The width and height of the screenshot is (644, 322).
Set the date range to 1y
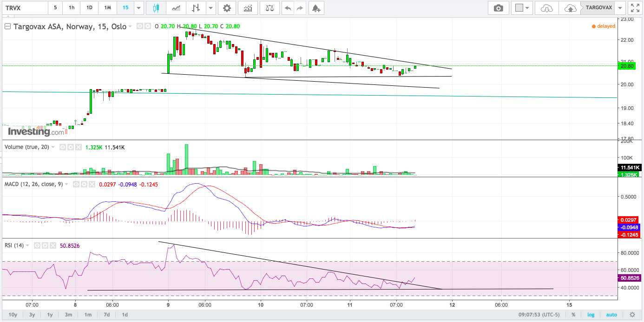[x=50, y=315]
